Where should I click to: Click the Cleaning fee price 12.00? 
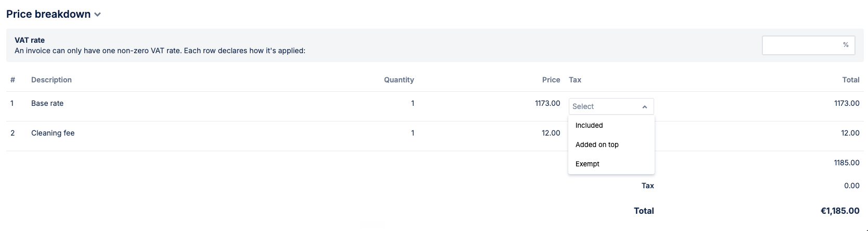tap(551, 133)
